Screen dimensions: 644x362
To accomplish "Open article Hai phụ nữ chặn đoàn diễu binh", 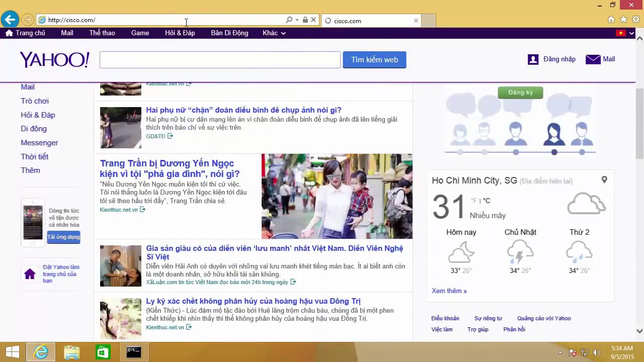I will (244, 110).
